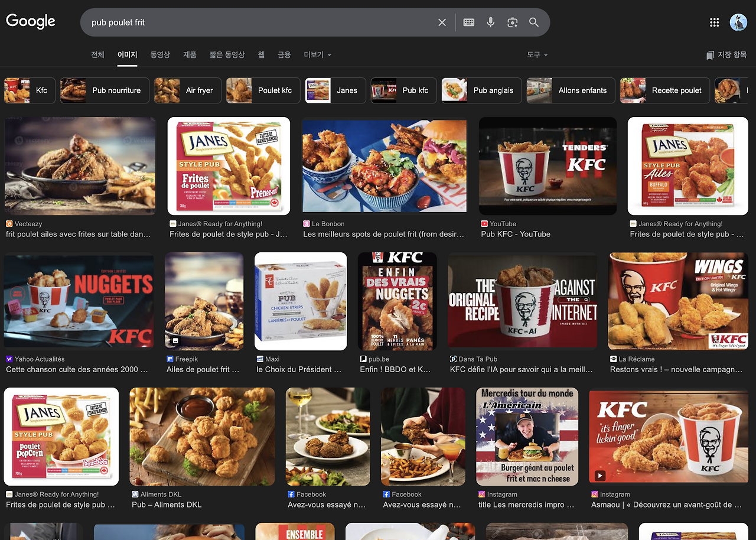The width and height of the screenshot is (756, 540).
Task: Open the 금융 (Finance) tab
Action: 284,55
